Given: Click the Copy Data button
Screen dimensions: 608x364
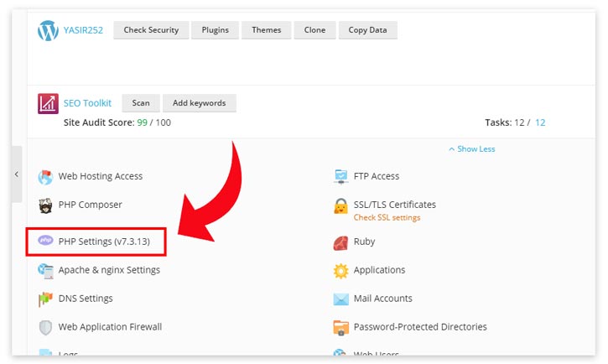Looking at the screenshot, I should pyautogui.click(x=367, y=30).
